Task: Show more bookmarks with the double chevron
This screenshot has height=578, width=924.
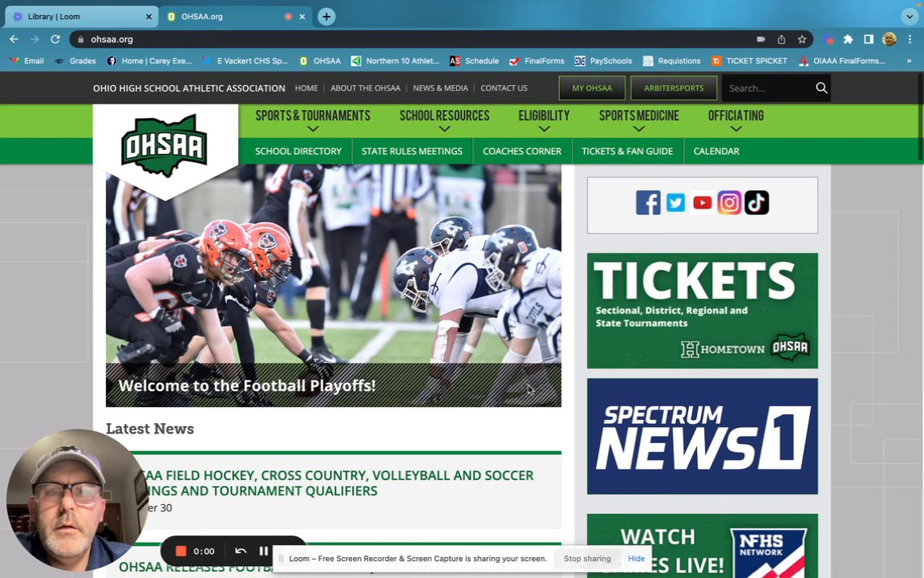Action: click(909, 61)
